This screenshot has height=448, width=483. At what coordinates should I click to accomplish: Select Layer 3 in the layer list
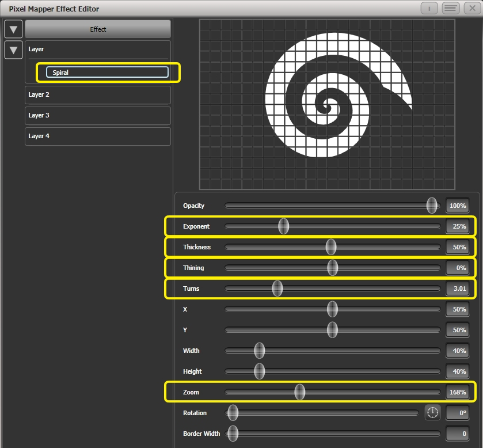(97, 115)
